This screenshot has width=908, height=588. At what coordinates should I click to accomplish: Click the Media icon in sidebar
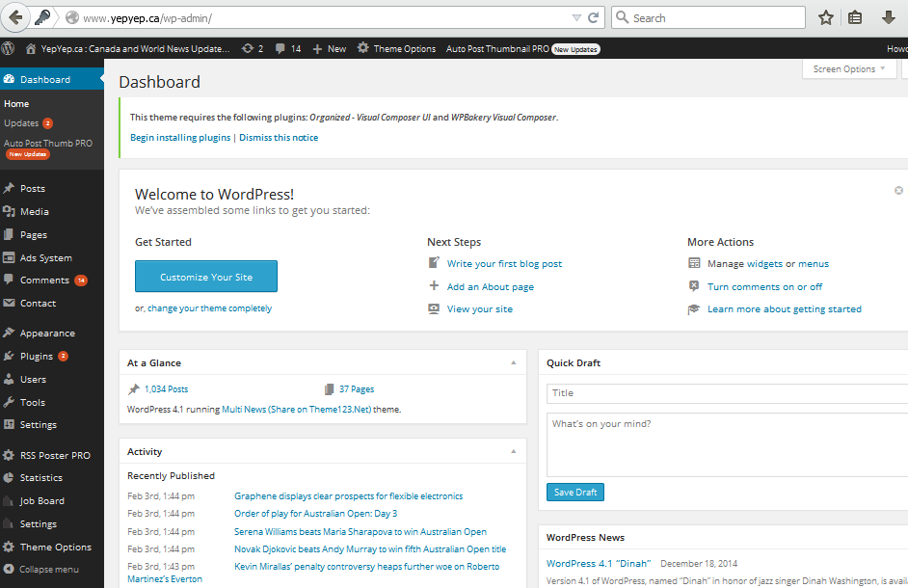pos(9,211)
